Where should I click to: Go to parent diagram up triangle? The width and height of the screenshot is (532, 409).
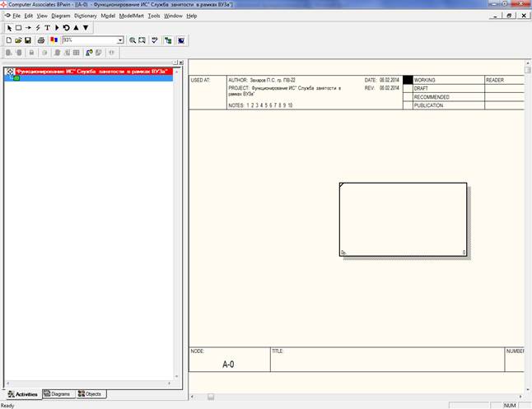[x=76, y=28]
